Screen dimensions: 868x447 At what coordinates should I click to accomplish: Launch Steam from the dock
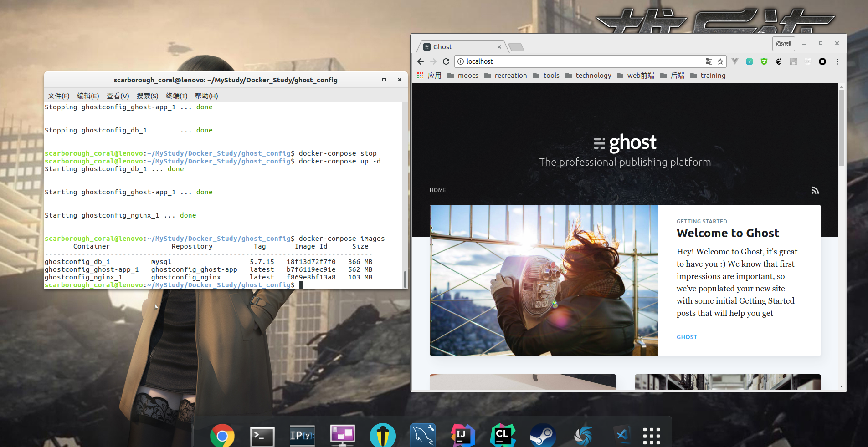tap(542, 435)
